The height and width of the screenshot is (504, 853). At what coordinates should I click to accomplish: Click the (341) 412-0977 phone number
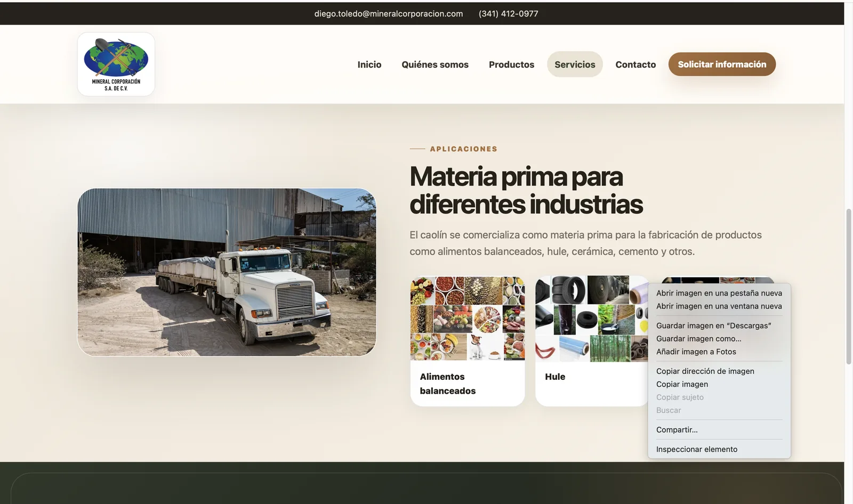click(x=508, y=14)
